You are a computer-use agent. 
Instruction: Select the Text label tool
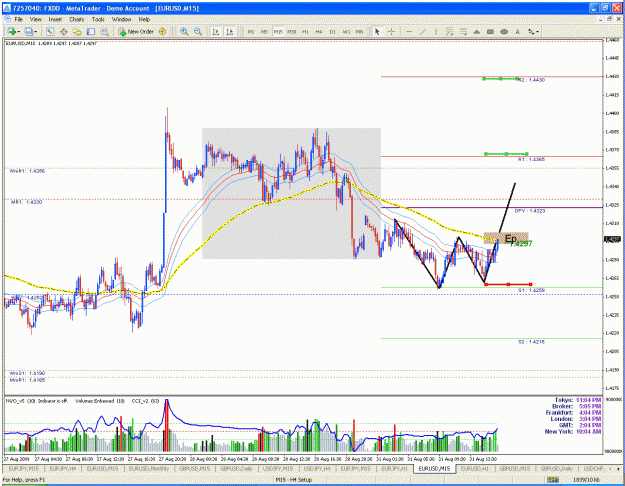pyautogui.click(x=517, y=31)
